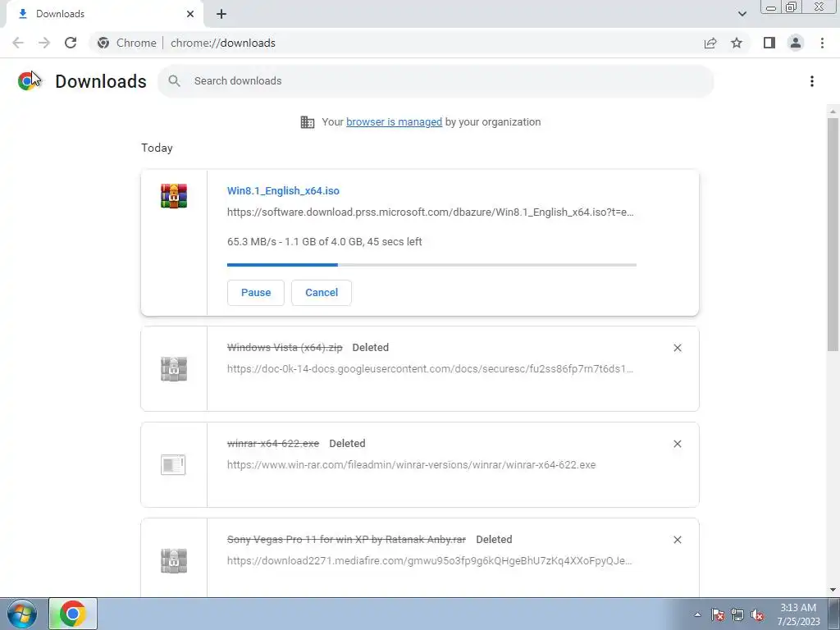Image resolution: width=840 pixels, height=630 pixels.
Task: Remove Windows Vista (x64).zip from the list
Action: (677, 348)
